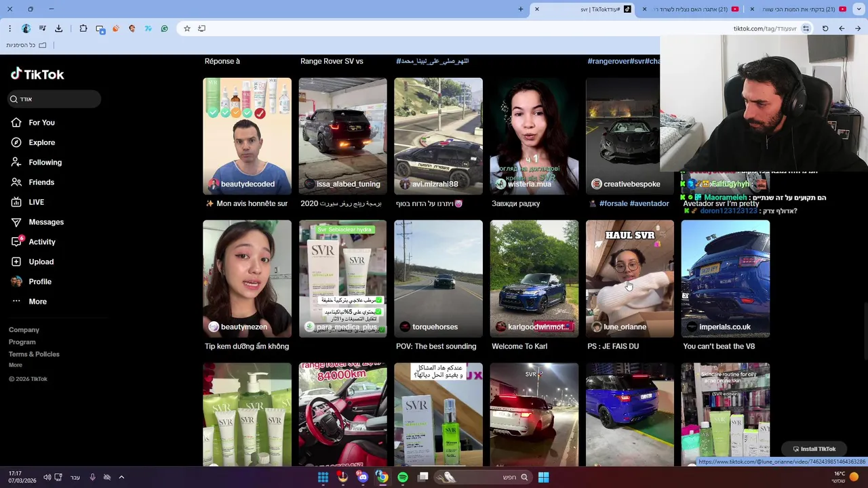
Task: Open site information icon in address bar
Action: pos(806,28)
